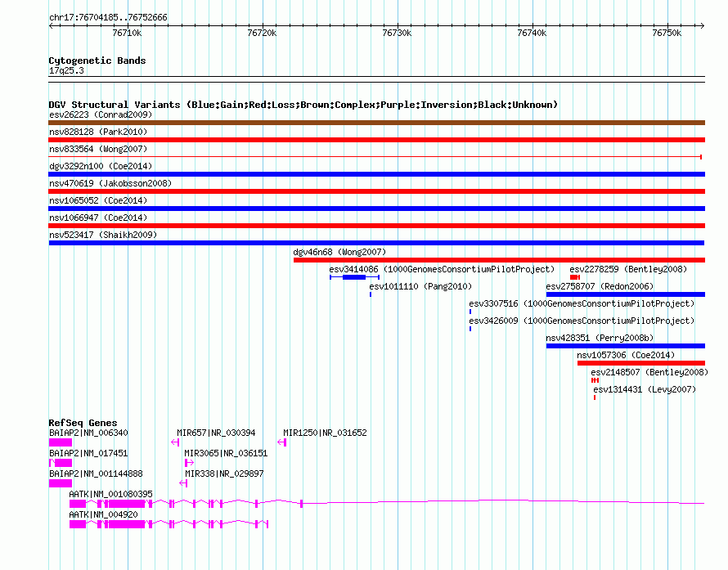
Task: Click the red nsv1057306 Coe2014 bar
Action: tap(641, 363)
